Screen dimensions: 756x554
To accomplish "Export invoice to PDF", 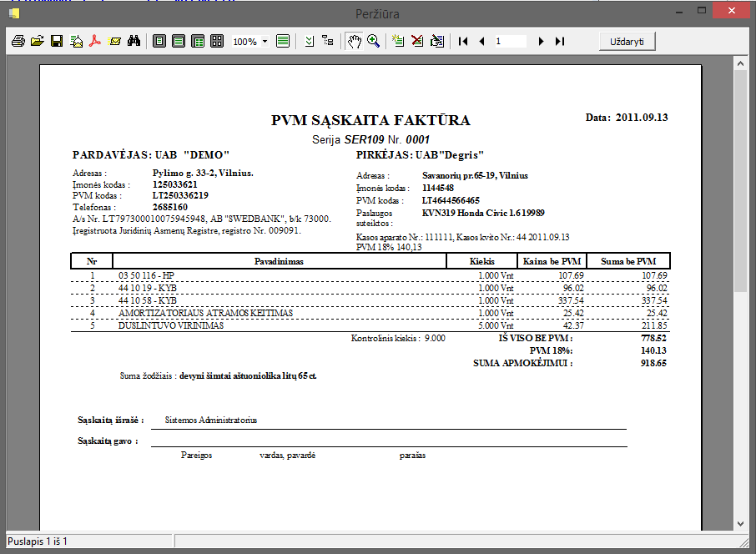I will (95, 41).
